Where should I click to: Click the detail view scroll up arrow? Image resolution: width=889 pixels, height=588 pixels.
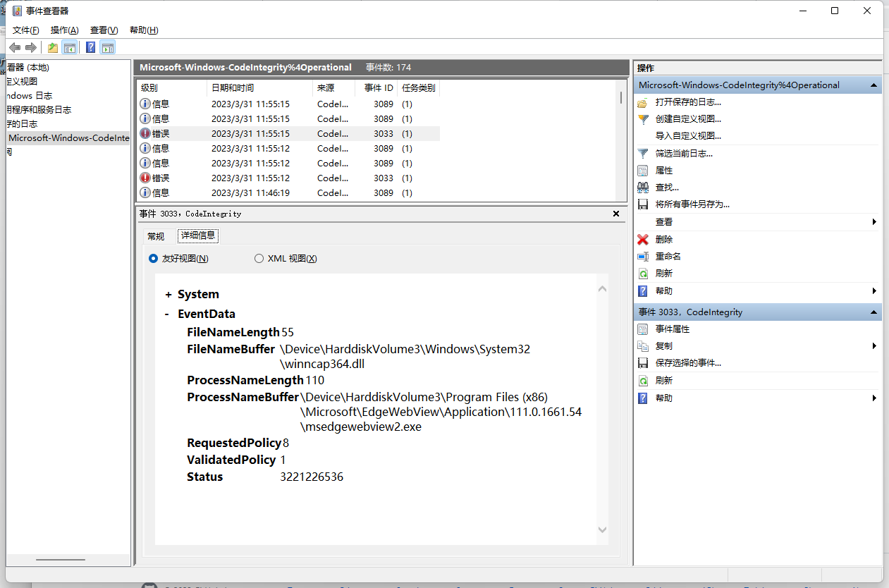click(602, 288)
